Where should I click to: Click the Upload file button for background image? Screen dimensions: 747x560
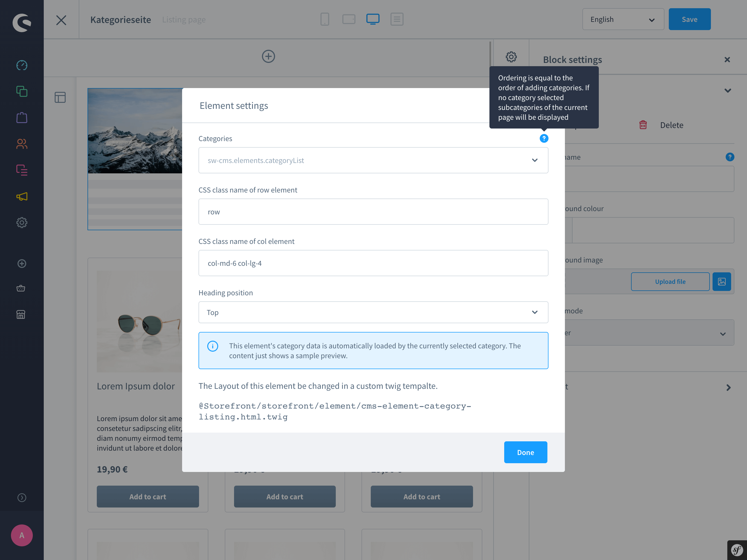670,281
